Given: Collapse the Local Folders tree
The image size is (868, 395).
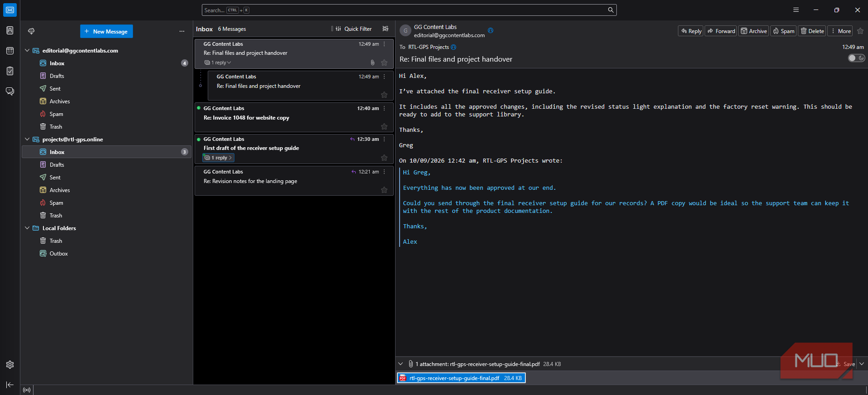Looking at the screenshot, I should [x=27, y=228].
